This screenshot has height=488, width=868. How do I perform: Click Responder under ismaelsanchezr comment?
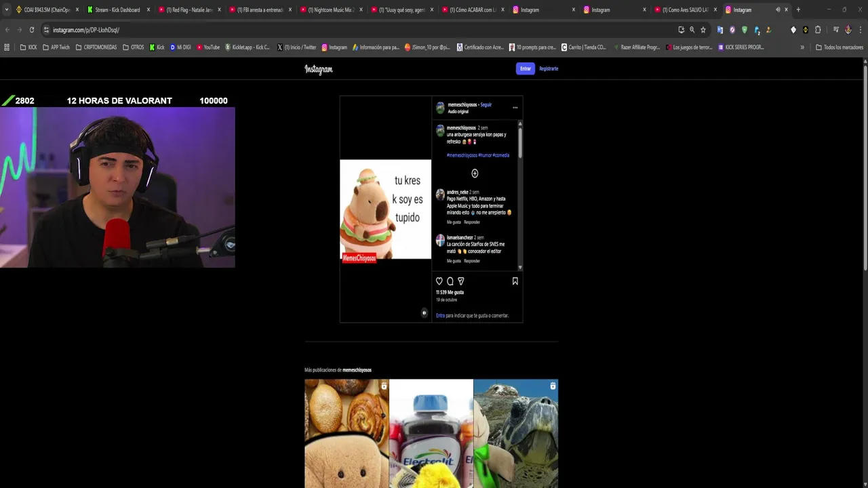[472, 261]
